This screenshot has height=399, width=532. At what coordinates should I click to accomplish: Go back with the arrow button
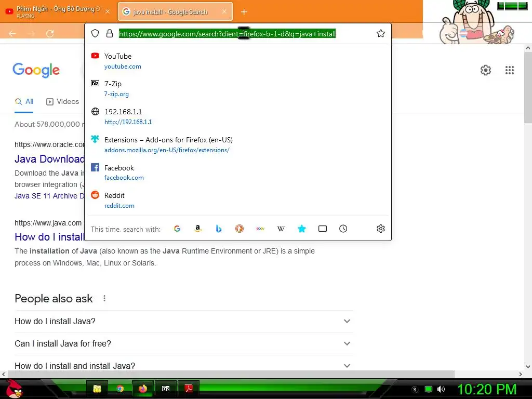(x=12, y=33)
